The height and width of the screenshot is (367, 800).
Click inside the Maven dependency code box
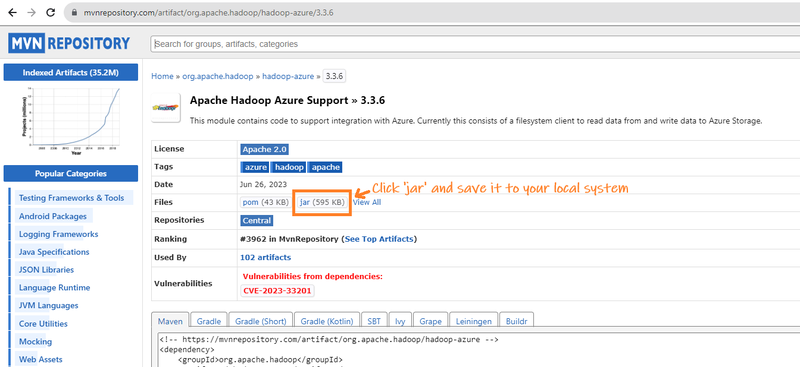[x=479, y=349]
